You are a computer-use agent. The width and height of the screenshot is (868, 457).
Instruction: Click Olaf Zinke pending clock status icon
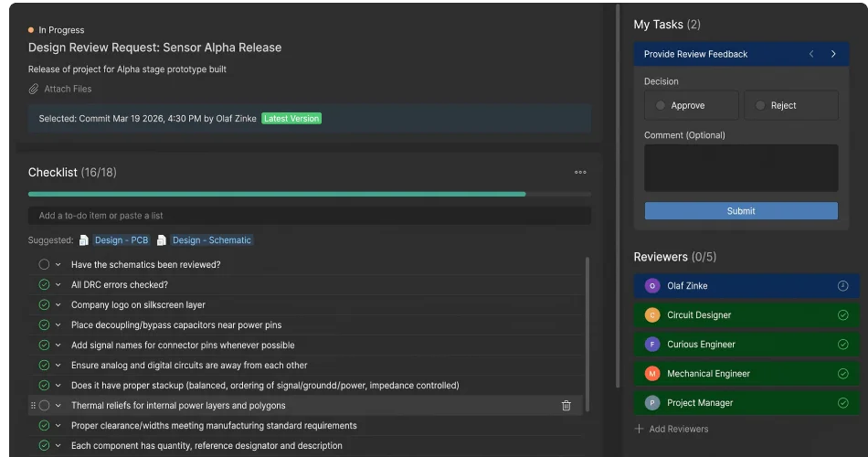[x=842, y=286]
